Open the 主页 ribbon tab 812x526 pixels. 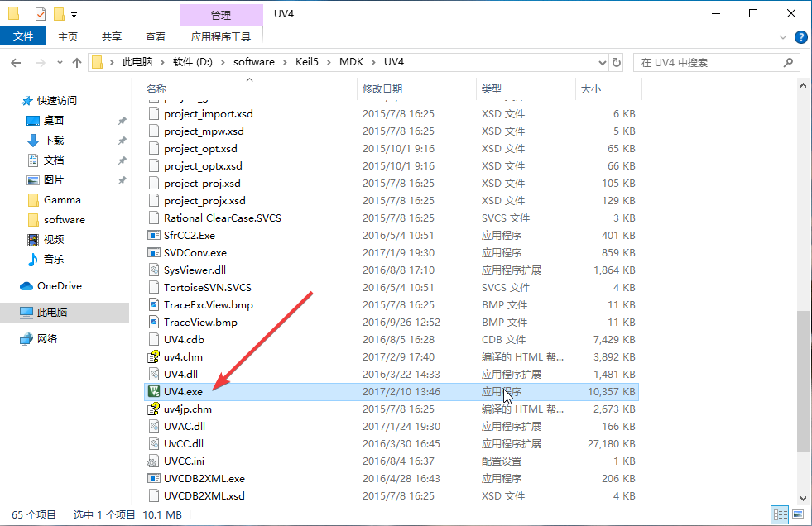coord(68,36)
